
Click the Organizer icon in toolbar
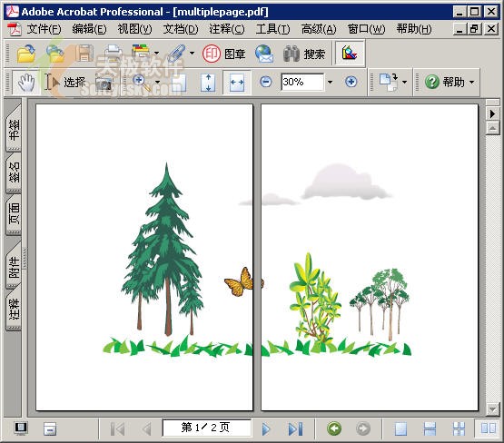(x=141, y=53)
